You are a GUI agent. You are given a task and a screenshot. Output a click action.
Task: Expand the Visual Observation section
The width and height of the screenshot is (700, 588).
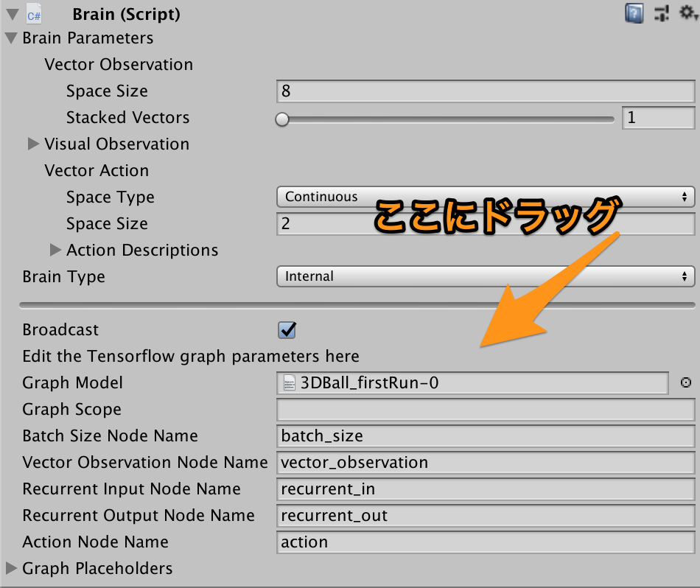coord(34,144)
